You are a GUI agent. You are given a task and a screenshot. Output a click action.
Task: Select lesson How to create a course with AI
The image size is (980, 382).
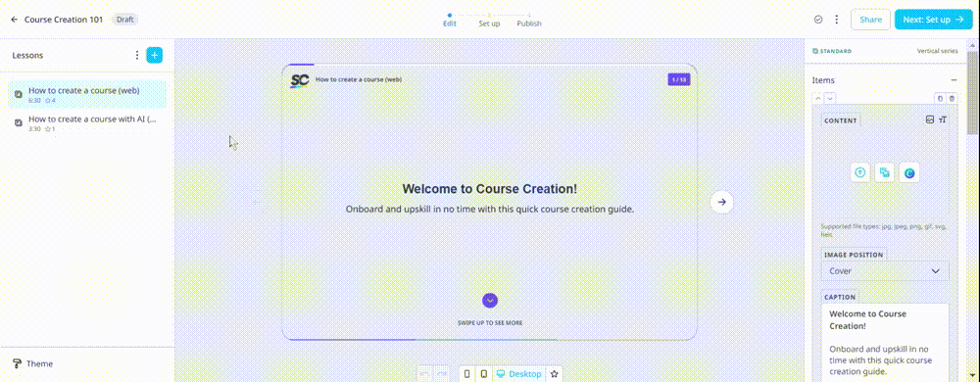pyautogui.click(x=87, y=123)
